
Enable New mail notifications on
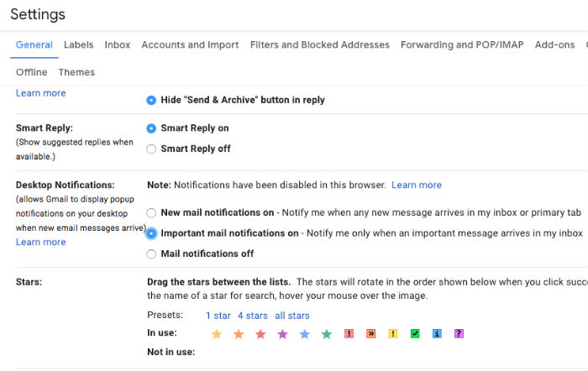tap(151, 213)
